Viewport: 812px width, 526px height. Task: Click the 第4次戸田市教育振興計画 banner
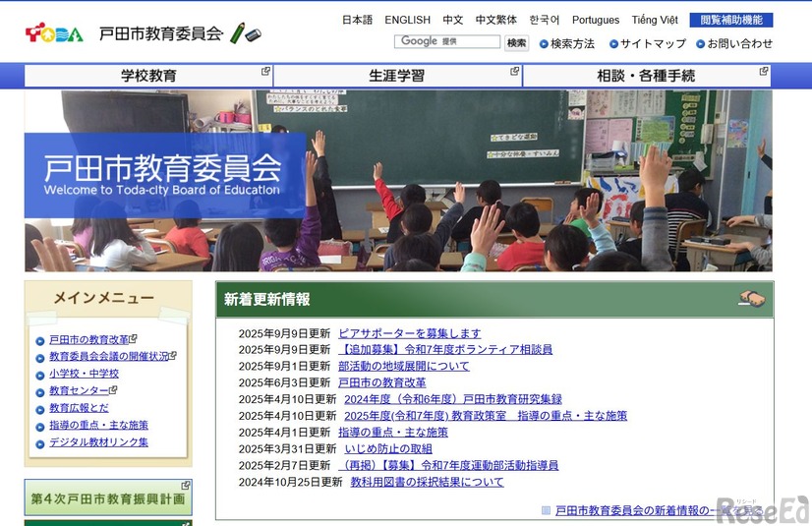tap(108, 497)
